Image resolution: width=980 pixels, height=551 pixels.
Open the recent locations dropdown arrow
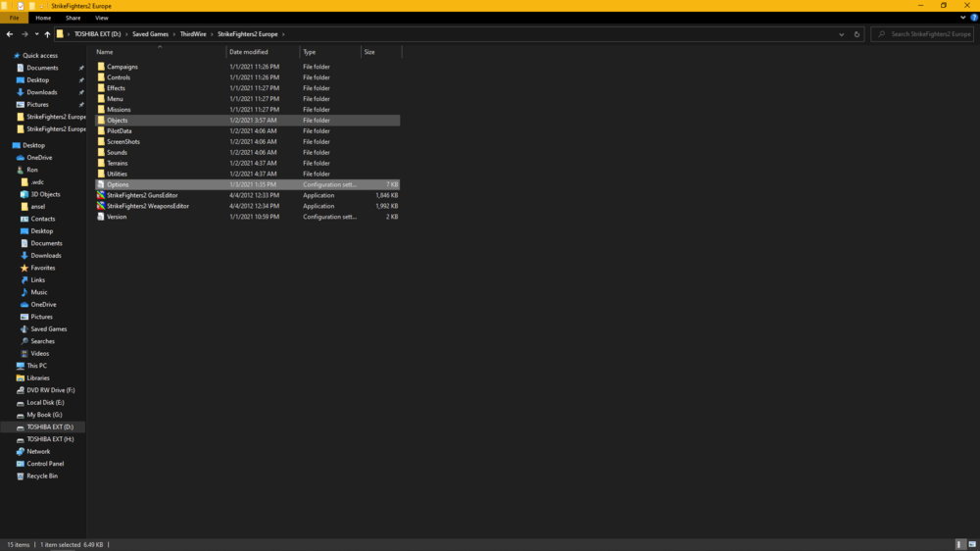[36, 34]
